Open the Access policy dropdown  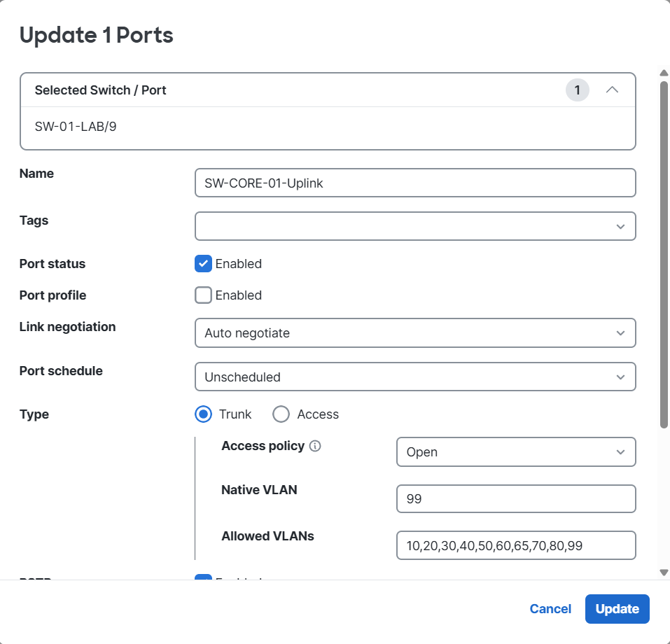pyautogui.click(x=515, y=452)
